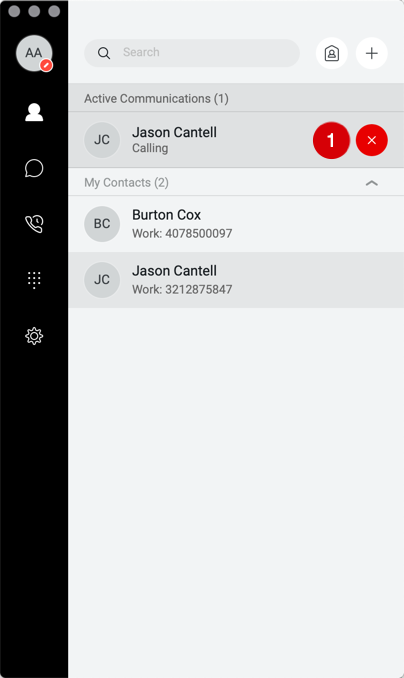Open the Call History sidebar icon
404x678 pixels.
pyautogui.click(x=34, y=224)
